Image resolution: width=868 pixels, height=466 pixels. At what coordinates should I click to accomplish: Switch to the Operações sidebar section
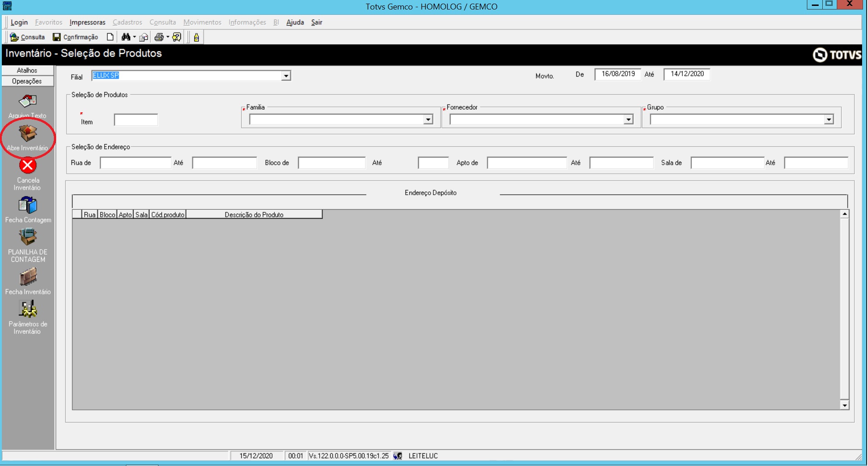(x=28, y=81)
